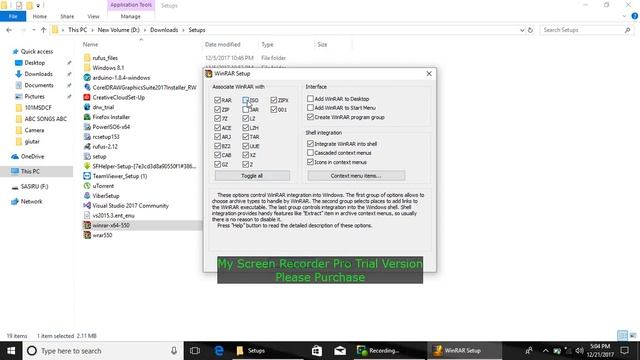Click the Toggle all button
640x360 pixels.
(x=252, y=176)
